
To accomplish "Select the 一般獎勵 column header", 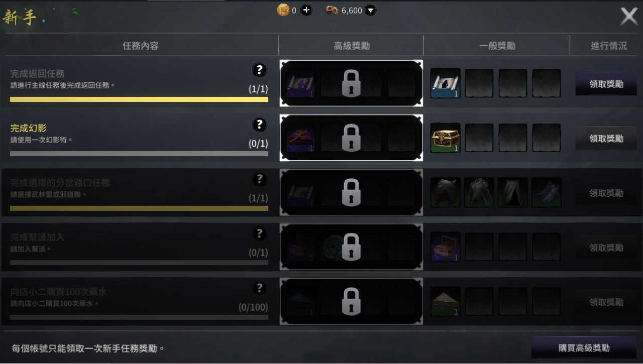I will (497, 46).
